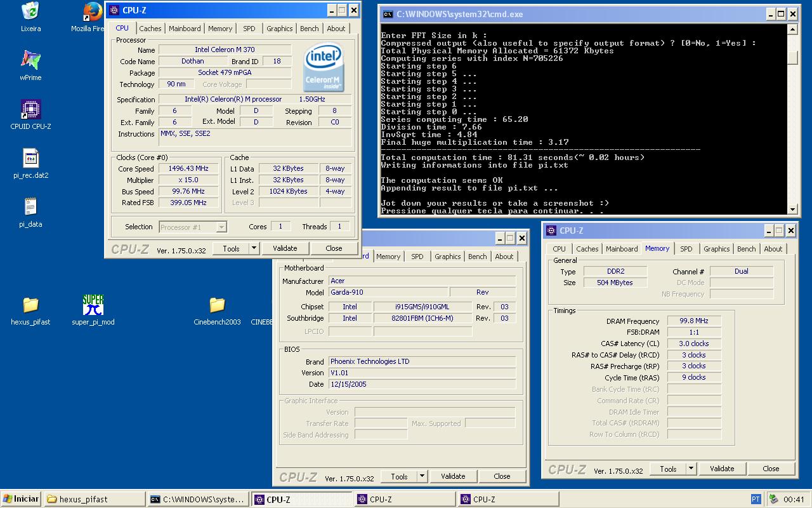Click Tools button in CPU window

(x=231, y=248)
